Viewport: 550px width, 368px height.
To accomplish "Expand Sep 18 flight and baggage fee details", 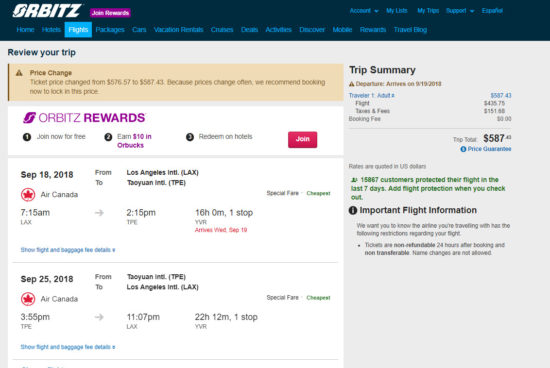I will click(68, 250).
